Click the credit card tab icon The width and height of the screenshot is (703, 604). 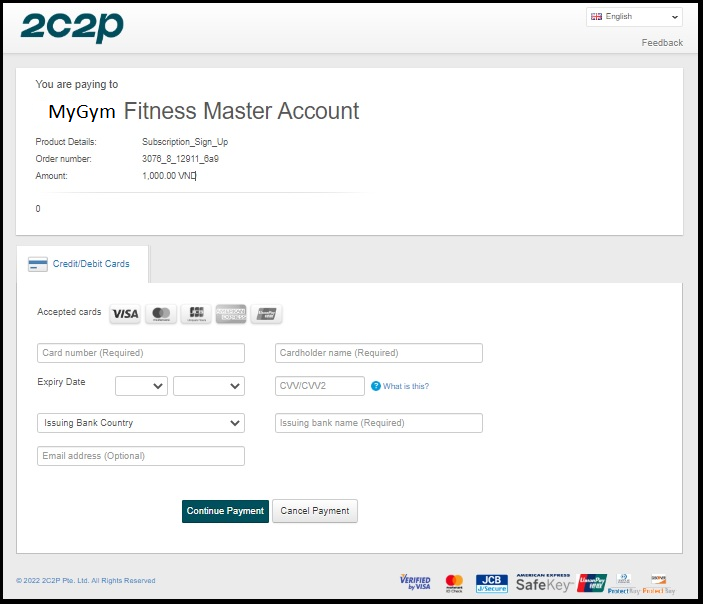pyautogui.click(x=38, y=264)
